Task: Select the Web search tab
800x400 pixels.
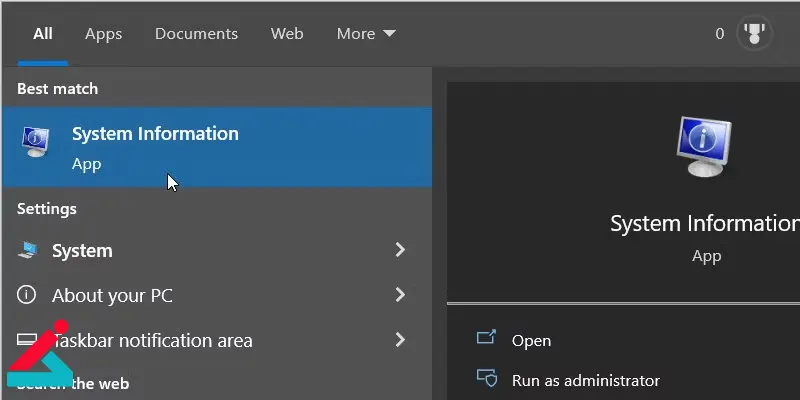Action: (287, 34)
